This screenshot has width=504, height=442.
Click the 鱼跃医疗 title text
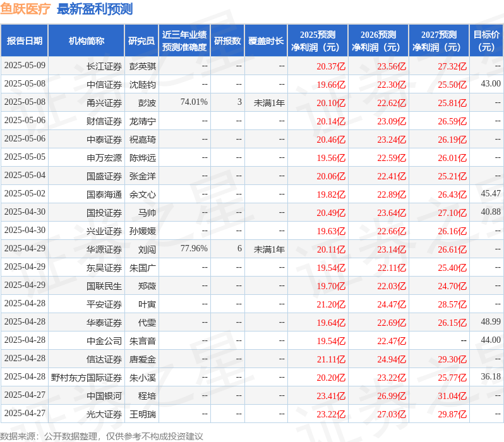[25, 9]
